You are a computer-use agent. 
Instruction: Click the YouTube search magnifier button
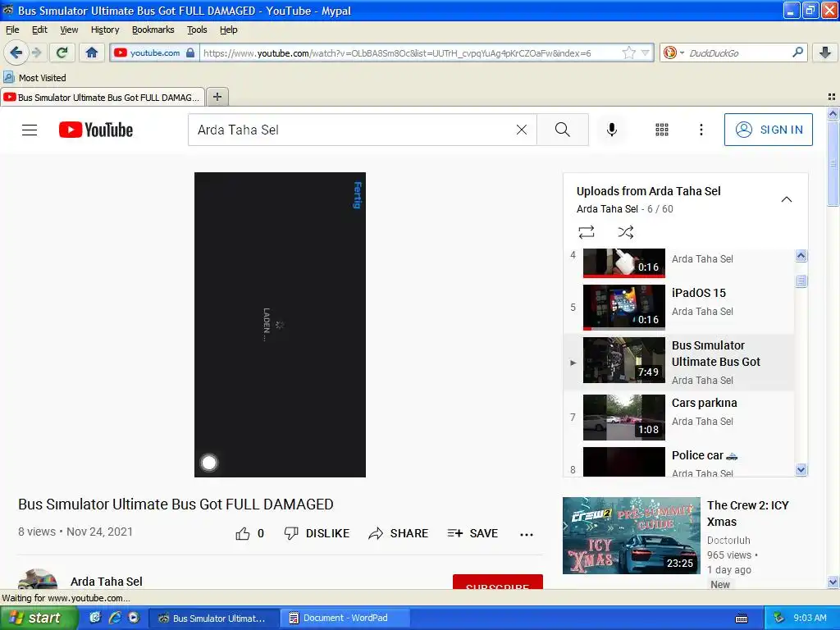click(x=563, y=130)
